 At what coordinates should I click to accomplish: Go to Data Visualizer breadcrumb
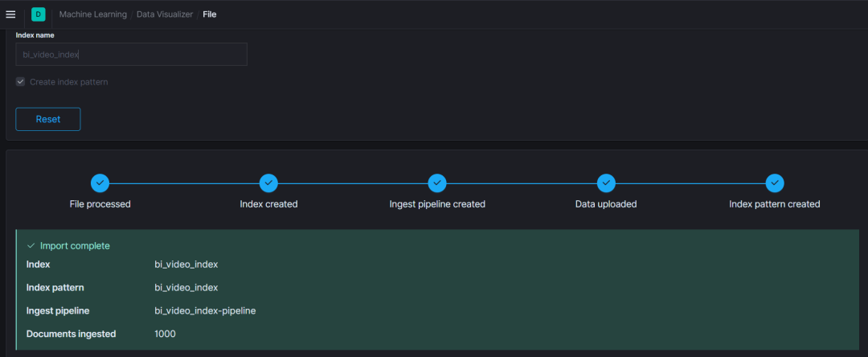(164, 14)
